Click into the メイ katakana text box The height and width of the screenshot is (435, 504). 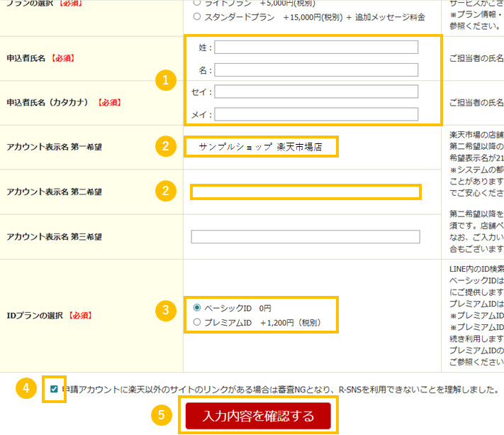(x=316, y=114)
